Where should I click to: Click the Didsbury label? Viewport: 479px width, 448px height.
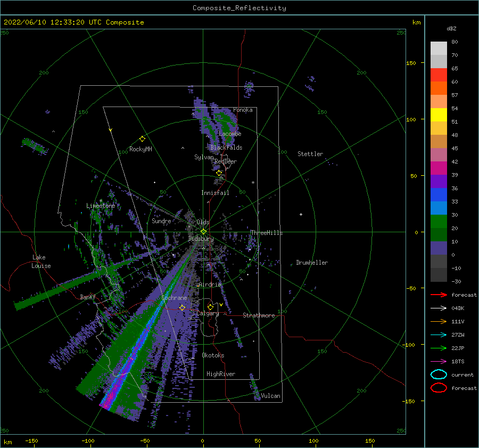click(x=201, y=239)
